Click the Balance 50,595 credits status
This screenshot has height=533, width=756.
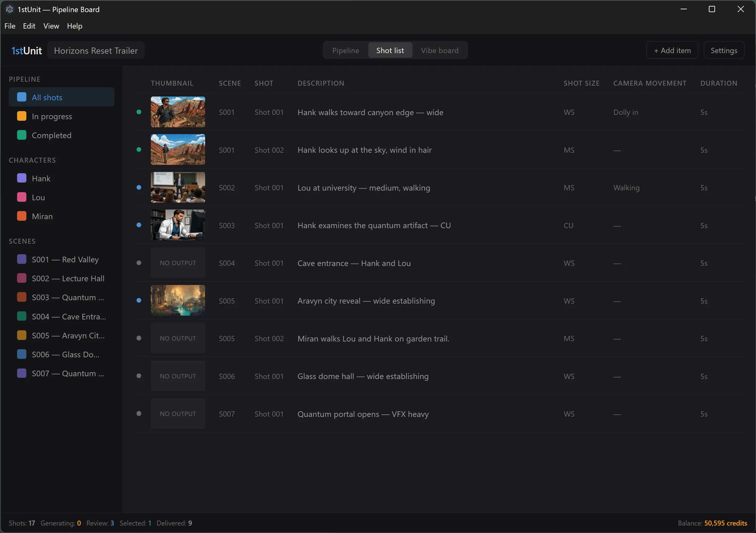712,523
